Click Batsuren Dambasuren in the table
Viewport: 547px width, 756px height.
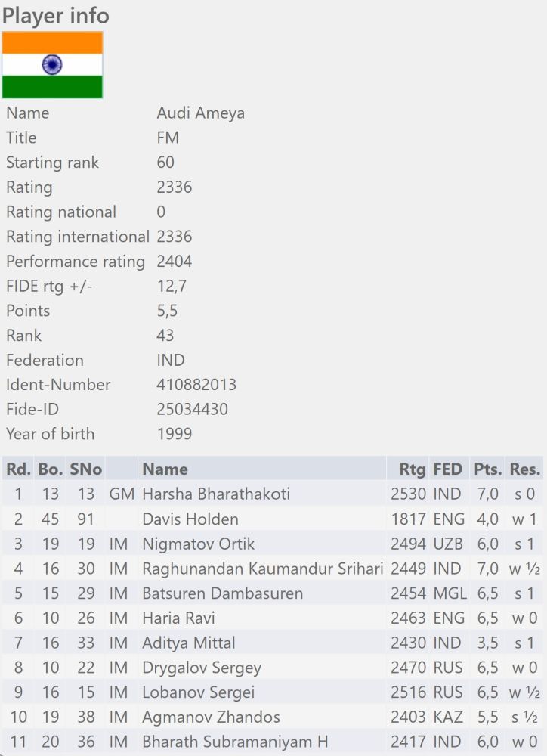(x=223, y=593)
